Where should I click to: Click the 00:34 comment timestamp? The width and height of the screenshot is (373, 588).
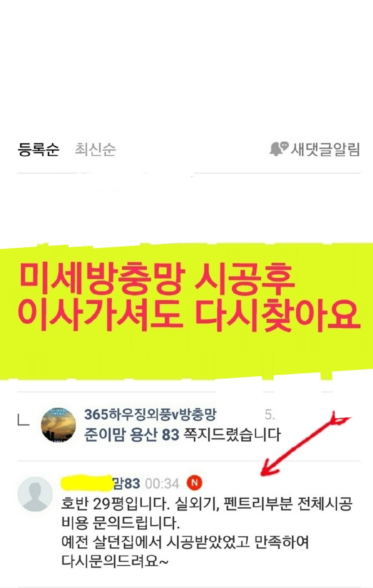point(162,484)
